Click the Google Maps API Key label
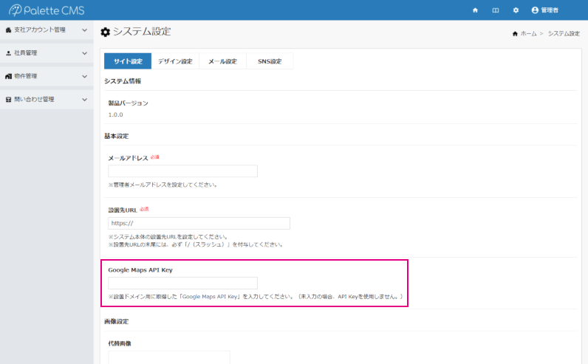 [140, 270]
